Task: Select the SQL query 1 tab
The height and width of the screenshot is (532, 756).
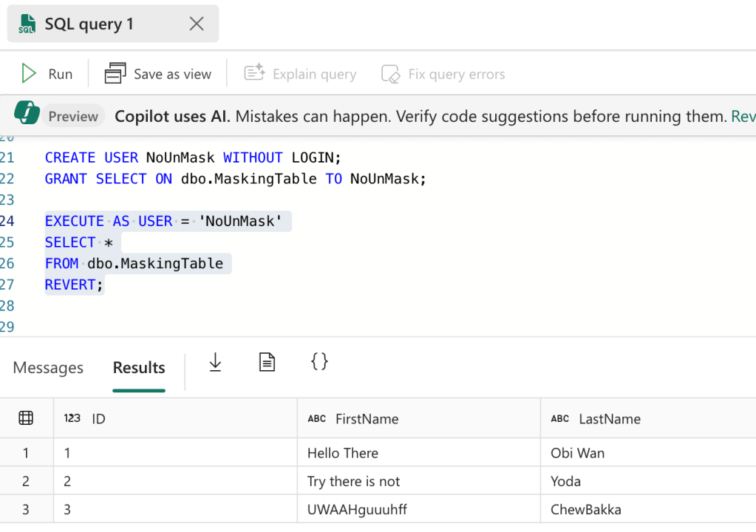Action: tap(89, 24)
